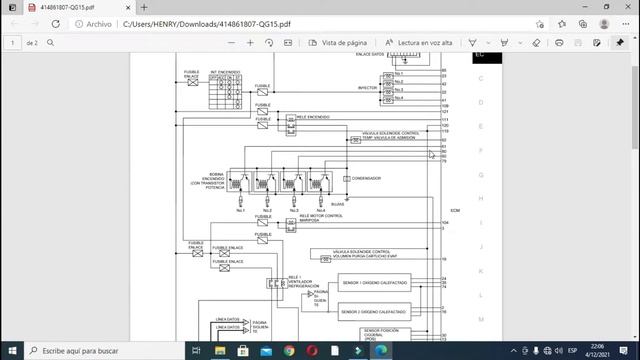Fit PDF to page width
Viewport: 640px width, 360px height.
click(x=288, y=42)
